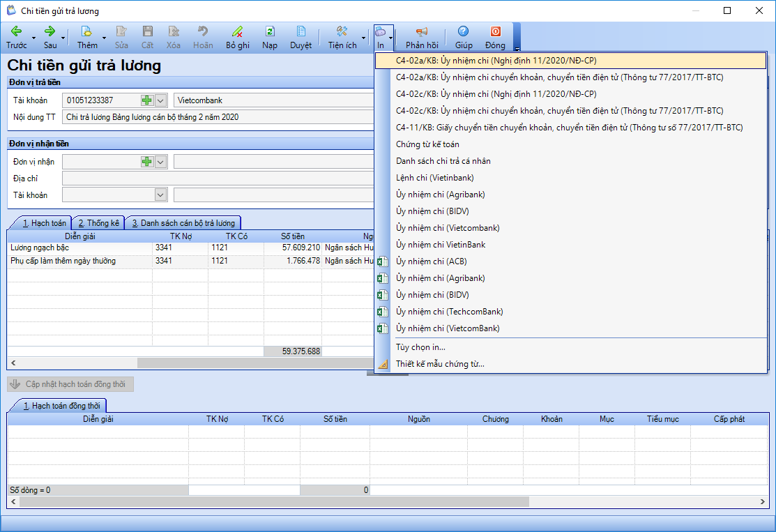Screen dimensions: 776x532
Task: Choose Danh sách chi trả cá nhân
Action: (570, 161)
